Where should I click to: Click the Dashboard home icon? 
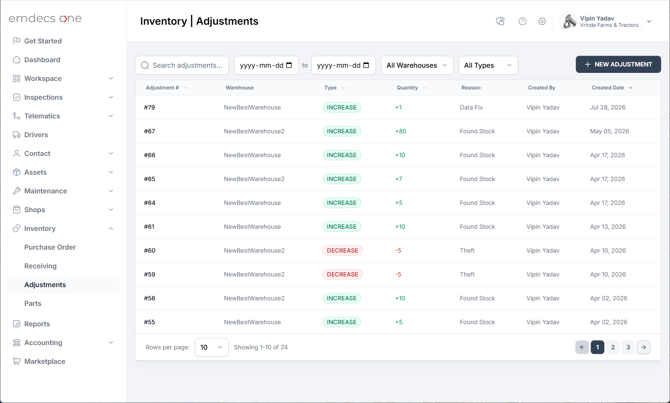(16, 59)
